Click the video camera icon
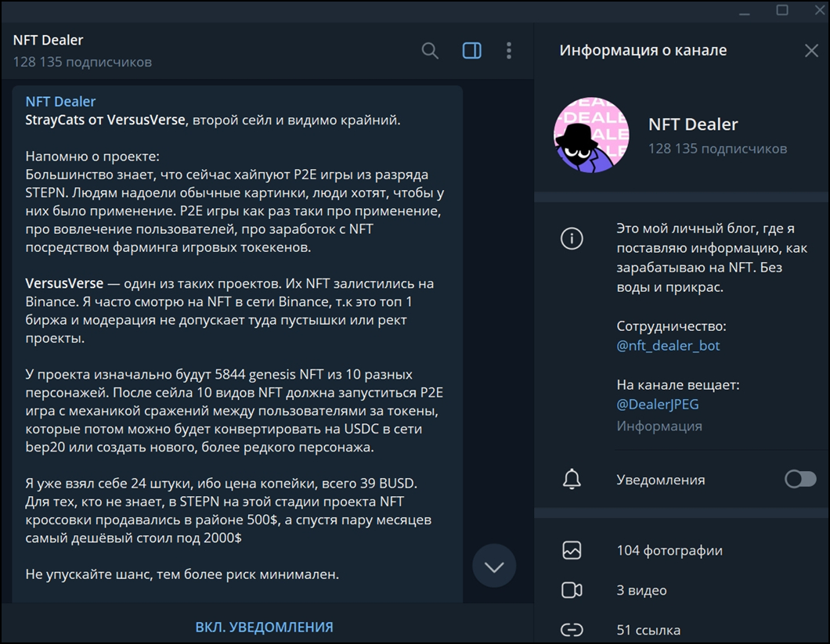 point(572,590)
